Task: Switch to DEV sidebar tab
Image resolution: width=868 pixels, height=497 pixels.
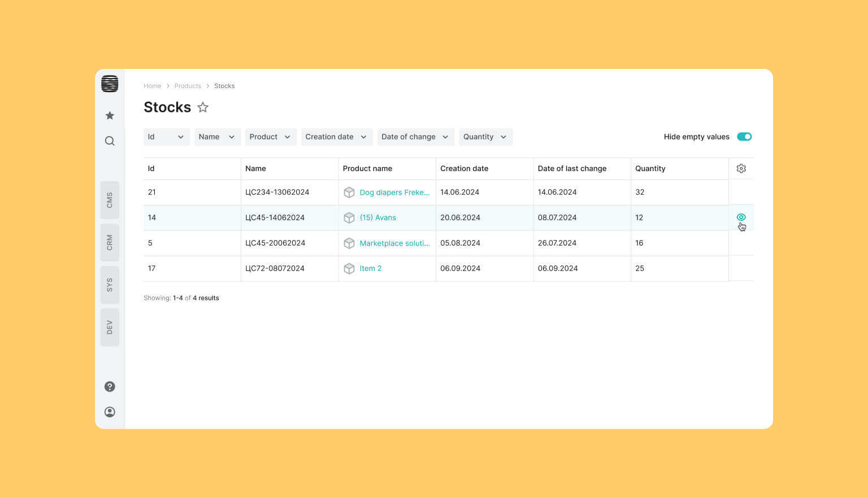Action: click(x=110, y=327)
